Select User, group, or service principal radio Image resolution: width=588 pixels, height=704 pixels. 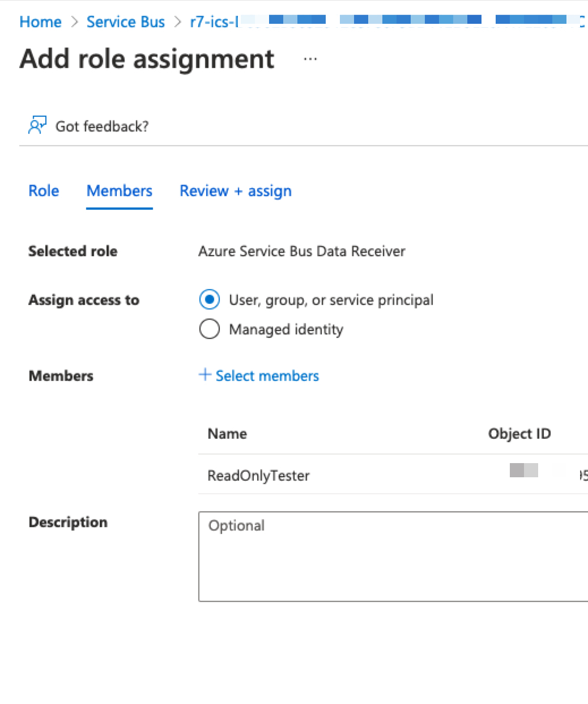[210, 300]
